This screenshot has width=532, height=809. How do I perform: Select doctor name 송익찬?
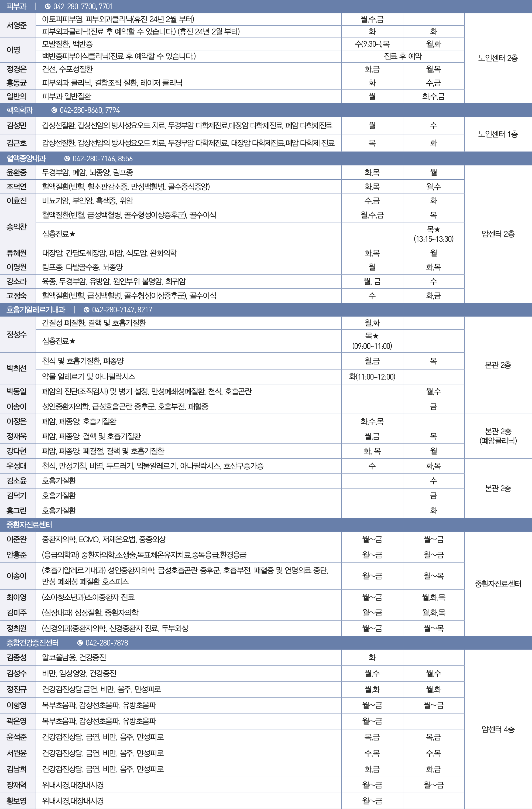(17, 227)
